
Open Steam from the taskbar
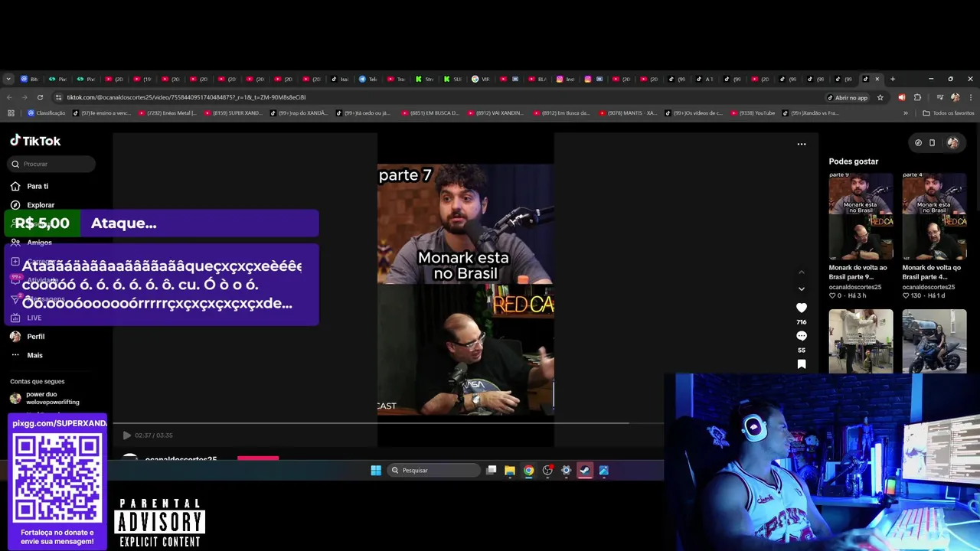(x=585, y=471)
